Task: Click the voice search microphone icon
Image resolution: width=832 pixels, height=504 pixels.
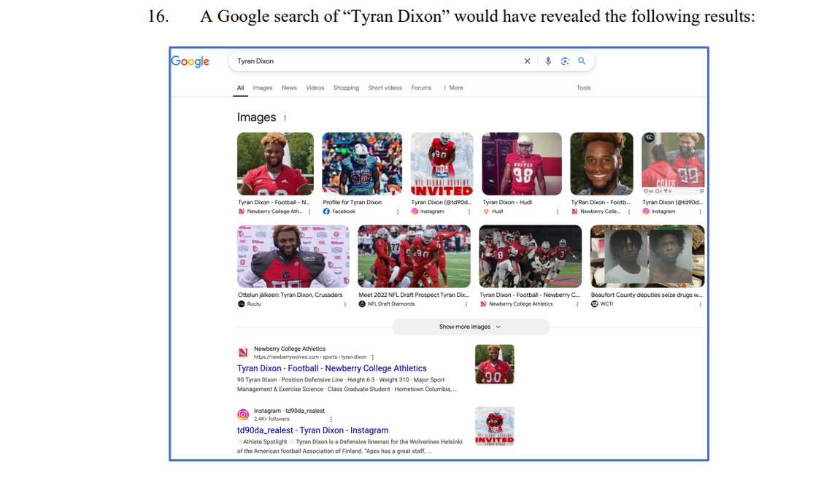Action: (x=548, y=61)
